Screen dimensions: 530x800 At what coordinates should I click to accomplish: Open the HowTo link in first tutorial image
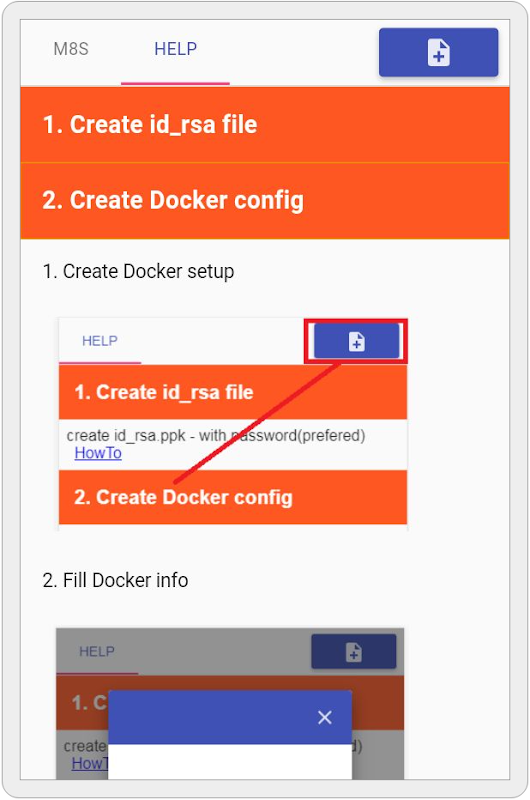coord(98,453)
